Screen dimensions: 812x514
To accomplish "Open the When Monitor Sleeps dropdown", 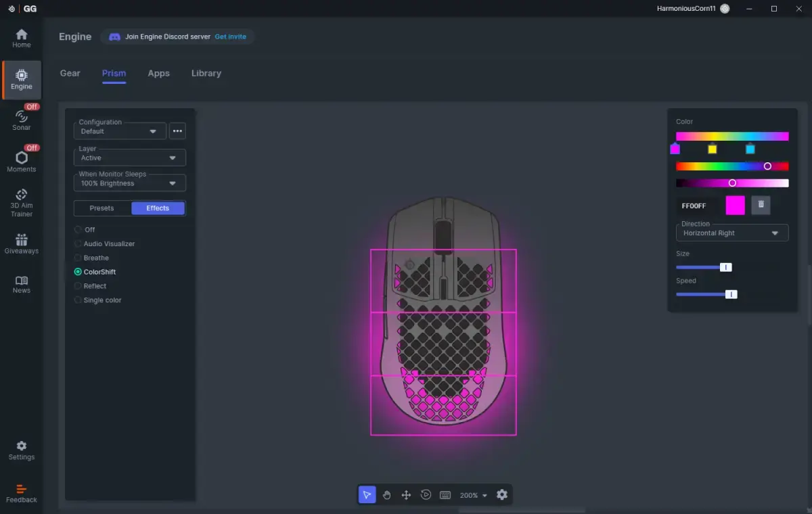I will tap(129, 183).
